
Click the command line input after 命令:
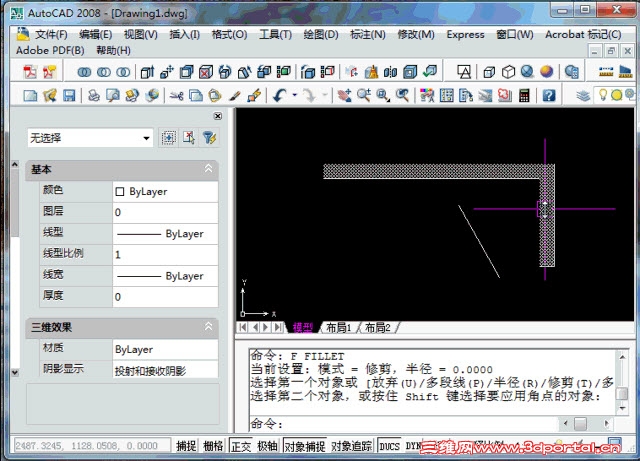420,424
